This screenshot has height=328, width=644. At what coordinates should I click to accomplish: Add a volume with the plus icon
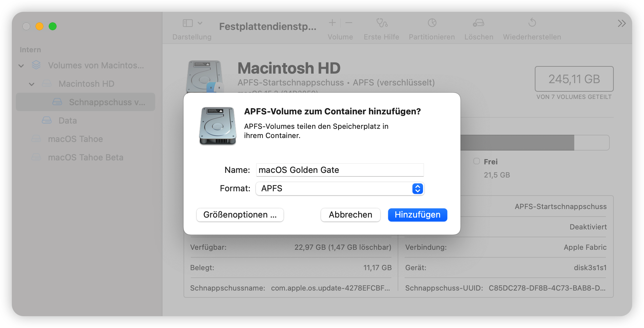[332, 23]
